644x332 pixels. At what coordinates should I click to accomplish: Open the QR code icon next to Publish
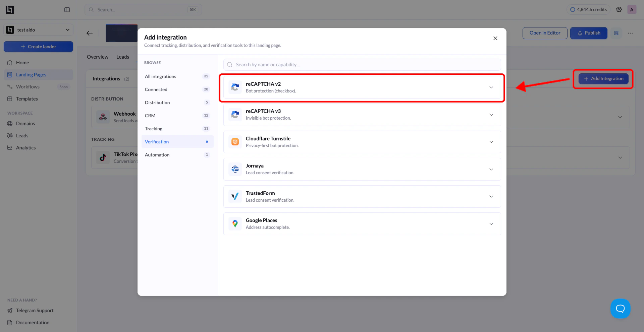tap(616, 33)
